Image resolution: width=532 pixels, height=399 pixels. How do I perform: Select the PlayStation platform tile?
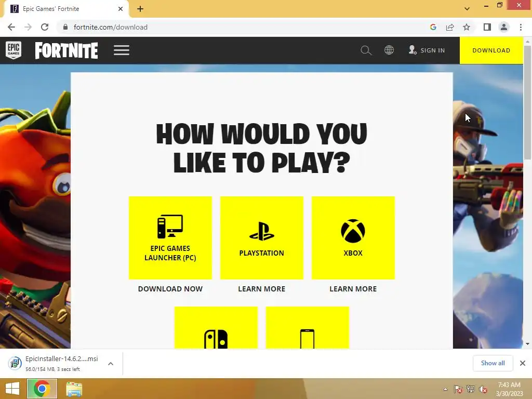262,238
